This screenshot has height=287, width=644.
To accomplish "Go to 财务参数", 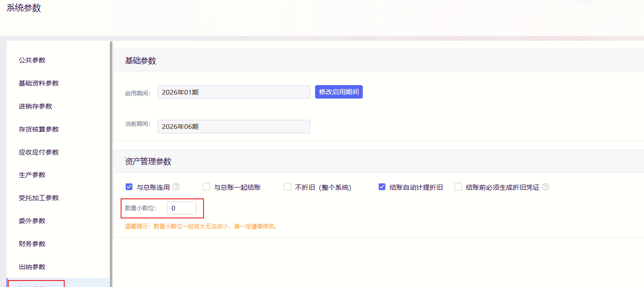I will pyautogui.click(x=32, y=244).
